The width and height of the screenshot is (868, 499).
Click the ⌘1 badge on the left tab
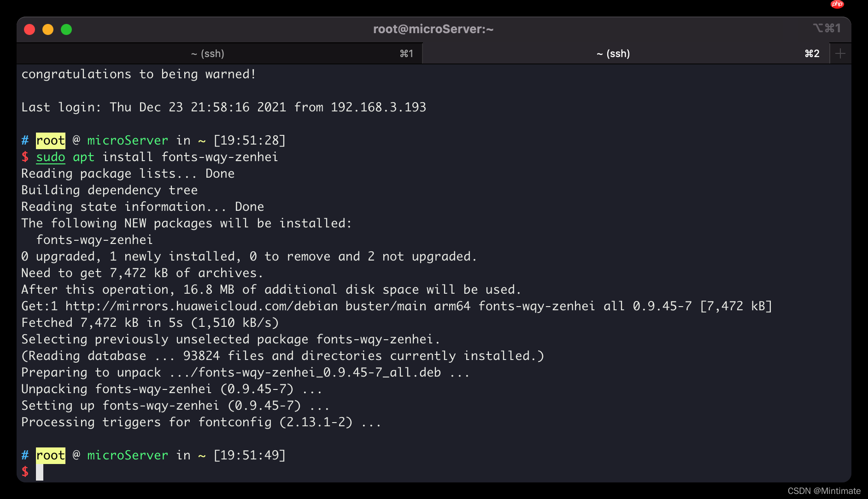(405, 53)
